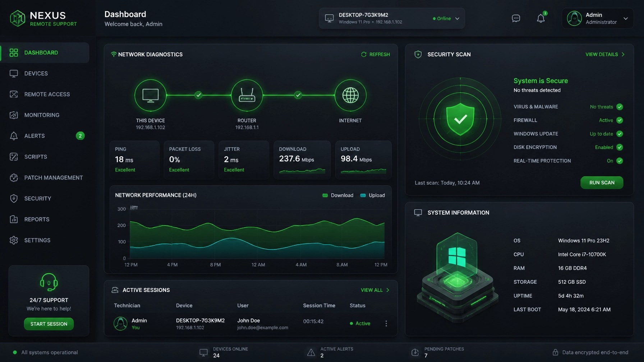Click the monitor icon in device selector
Image resolution: width=644 pixels, height=362 pixels.
click(x=329, y=18)
